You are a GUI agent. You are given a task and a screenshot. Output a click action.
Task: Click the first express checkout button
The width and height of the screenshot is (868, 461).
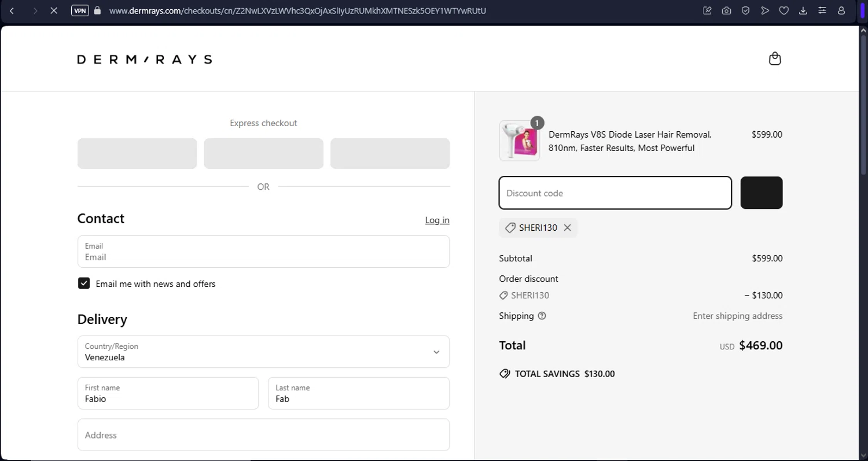click(x=137, y=153)
